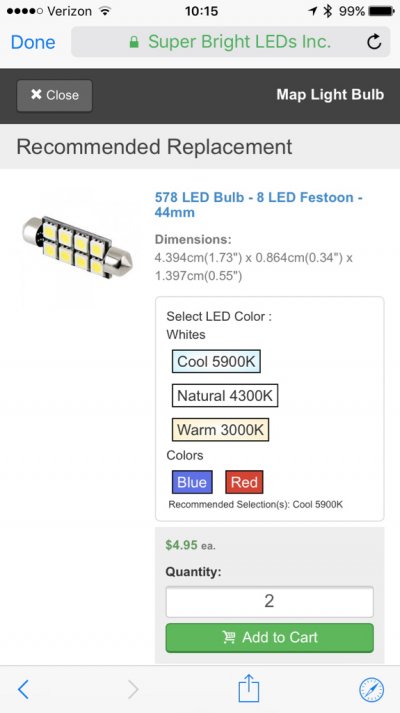Tap Done to exit browser
The height and width of the screenshot is (713, 400).
[33, 42]
